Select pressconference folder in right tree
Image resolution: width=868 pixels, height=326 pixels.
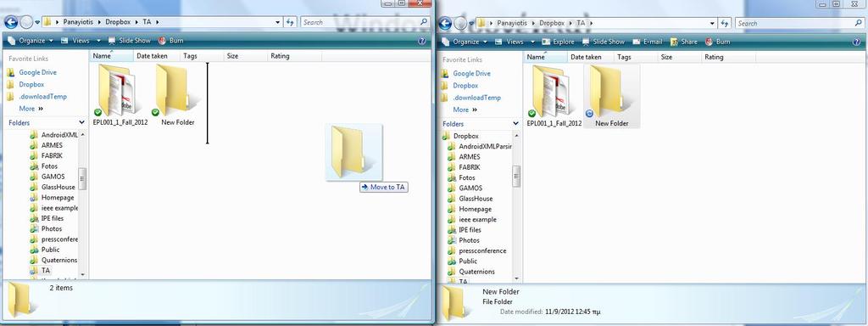(x=482, y=250)
